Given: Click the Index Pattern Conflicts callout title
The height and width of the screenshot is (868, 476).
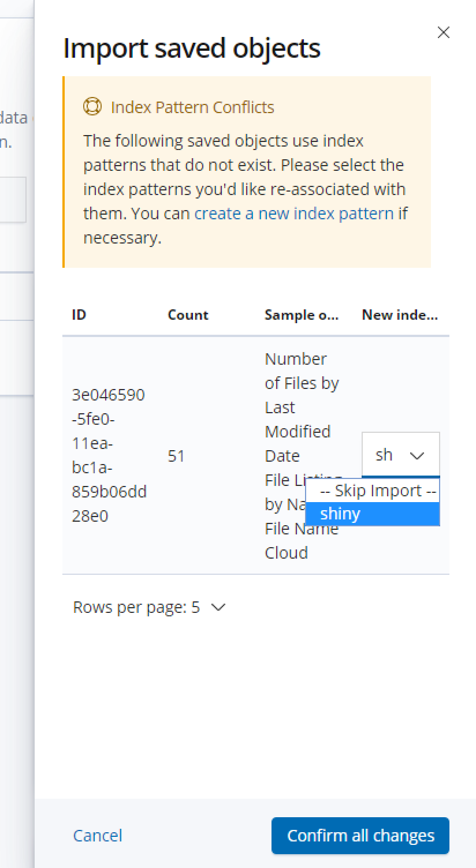Looking at the screenshot, I should (x=192, y=107).
